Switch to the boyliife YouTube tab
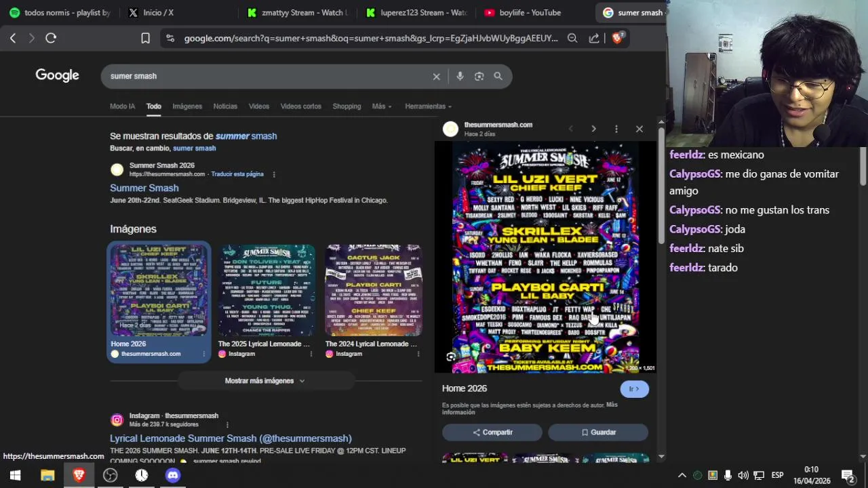 (523, 12)
